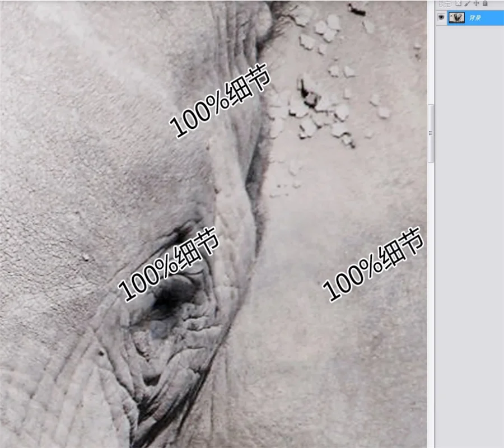This screenshot has width=504, height=448.
Task: Open the 背景 layer thumbnail
Action: tap(456, 18)
